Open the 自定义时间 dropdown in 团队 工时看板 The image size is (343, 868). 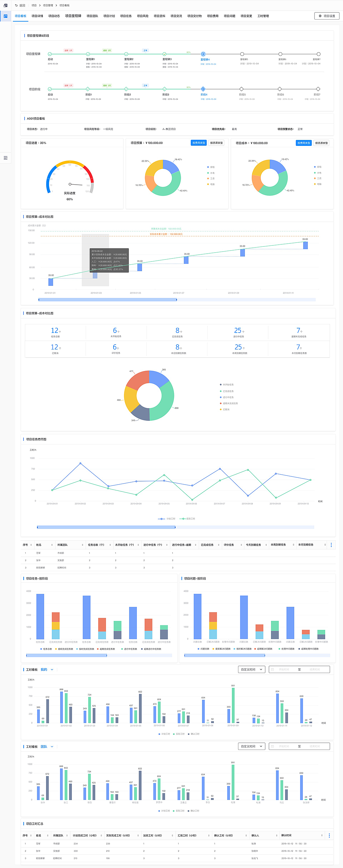[252, 747]
